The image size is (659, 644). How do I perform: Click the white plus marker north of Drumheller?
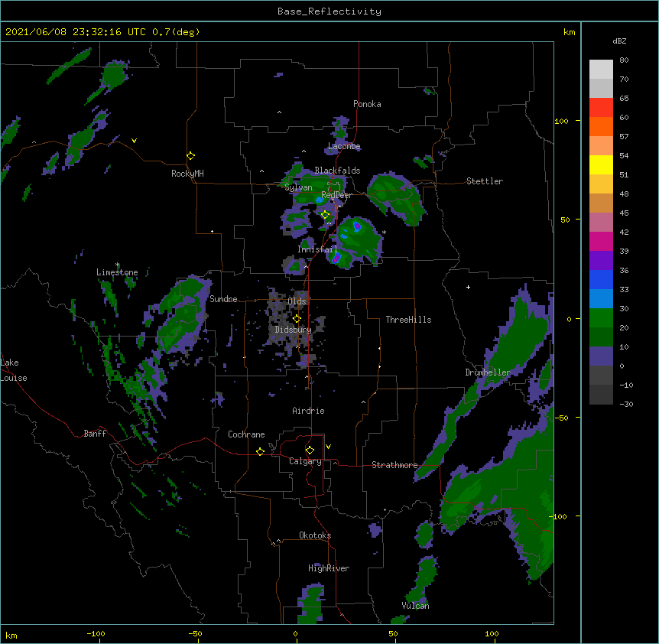coord(468,287)
